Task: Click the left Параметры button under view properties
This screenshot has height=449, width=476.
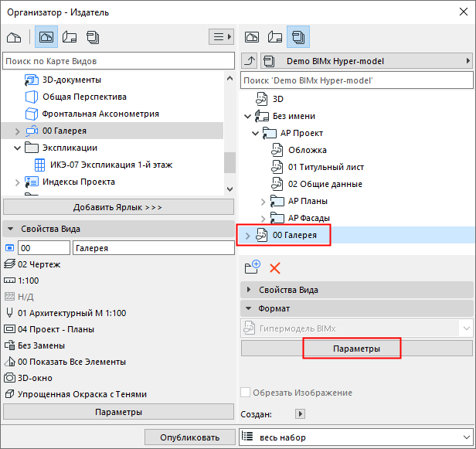Action: 118,412
